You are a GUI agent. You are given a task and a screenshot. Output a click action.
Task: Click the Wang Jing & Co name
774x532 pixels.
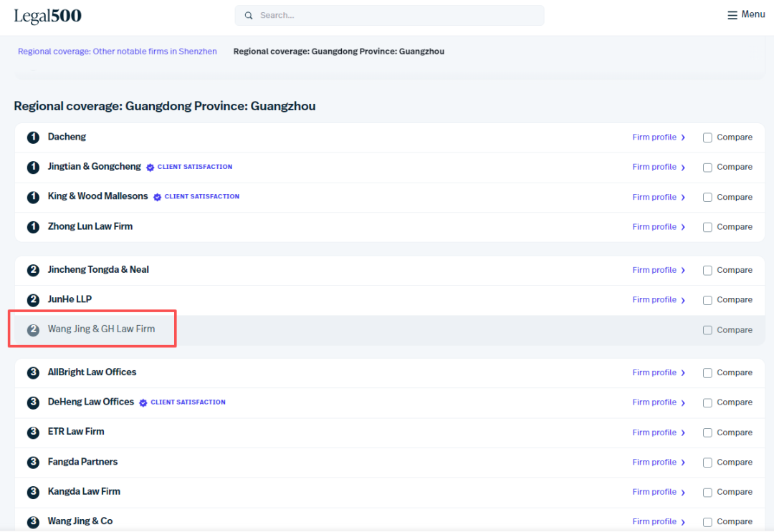coord(80,521)
